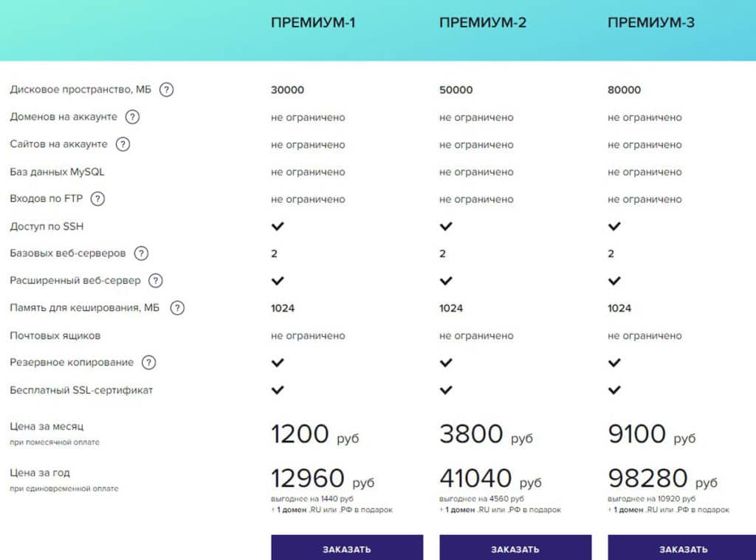This screenshot has width=756, height=560.
Task: Open help icon for Доменов на аккаунте
Action: [132, 117]
